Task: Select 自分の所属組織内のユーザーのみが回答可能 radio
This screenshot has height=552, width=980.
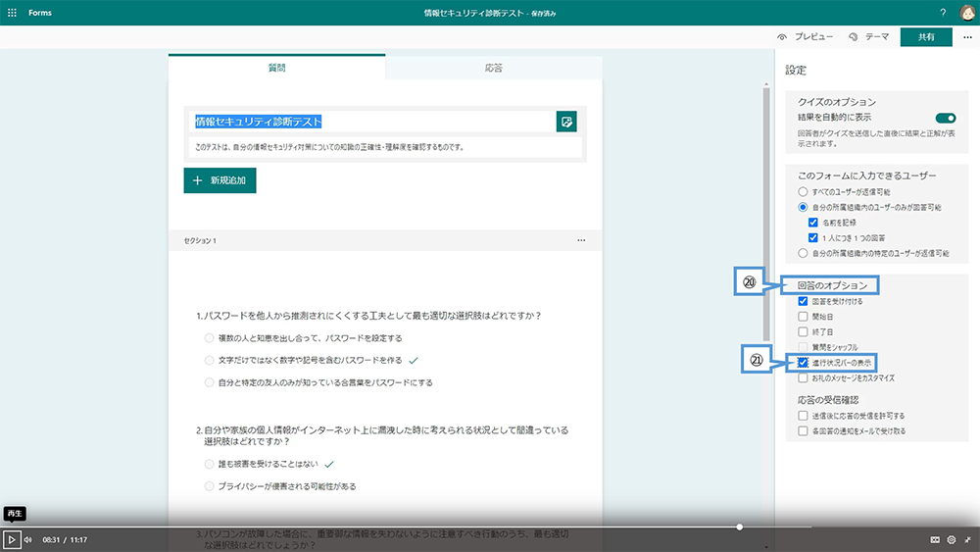Action: [803, 207]
